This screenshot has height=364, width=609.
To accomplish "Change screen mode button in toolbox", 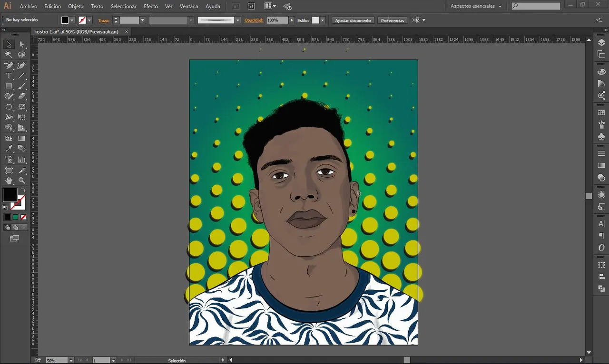I will [15, 238].
